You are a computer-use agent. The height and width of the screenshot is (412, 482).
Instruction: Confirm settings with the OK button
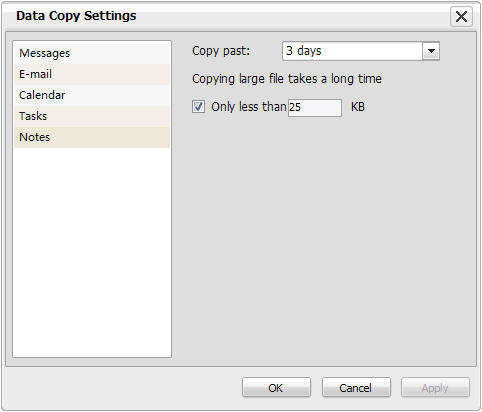coord(276,388)
